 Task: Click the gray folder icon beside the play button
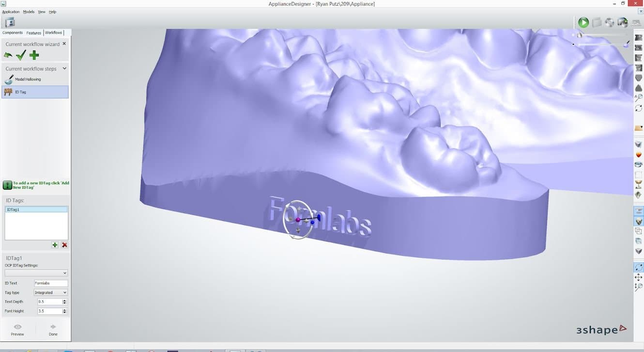597,22
